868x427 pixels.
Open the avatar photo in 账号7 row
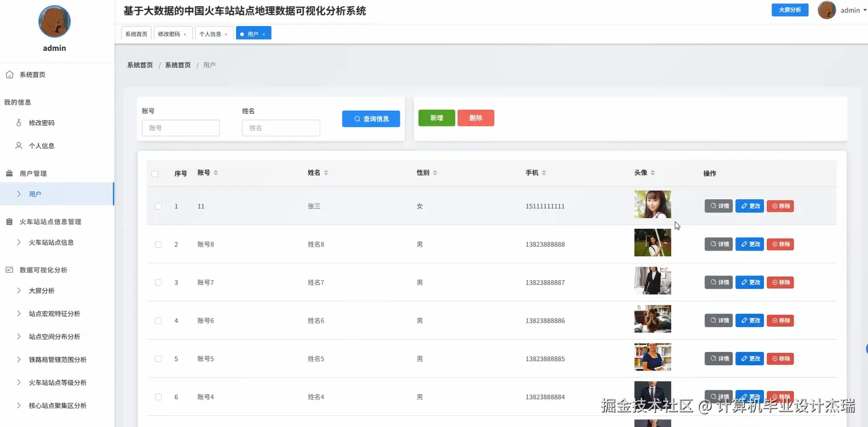(652, 281)
